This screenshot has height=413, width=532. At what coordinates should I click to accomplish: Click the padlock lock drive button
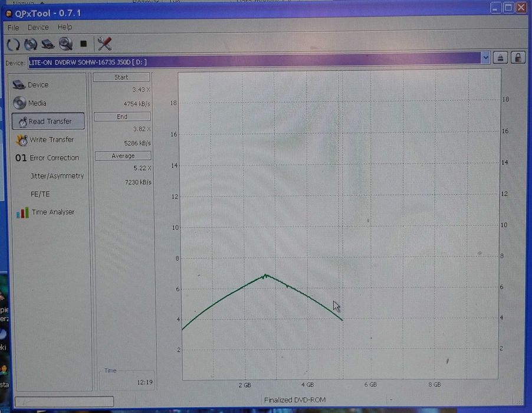[x=518, y=58]
